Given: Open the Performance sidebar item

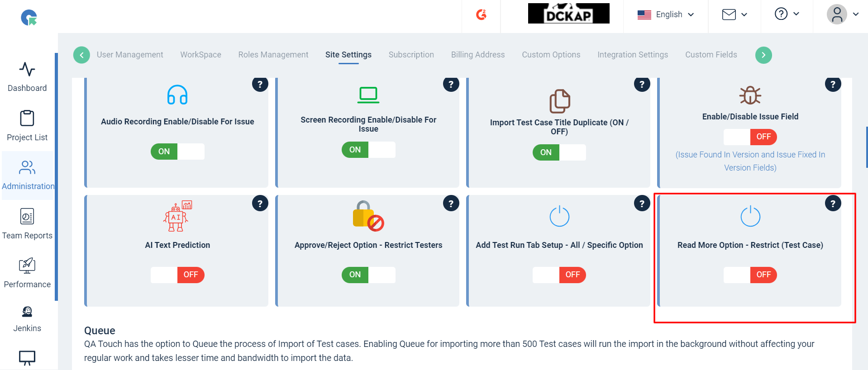Looking at the screenshot, I should tap(27, 273).
